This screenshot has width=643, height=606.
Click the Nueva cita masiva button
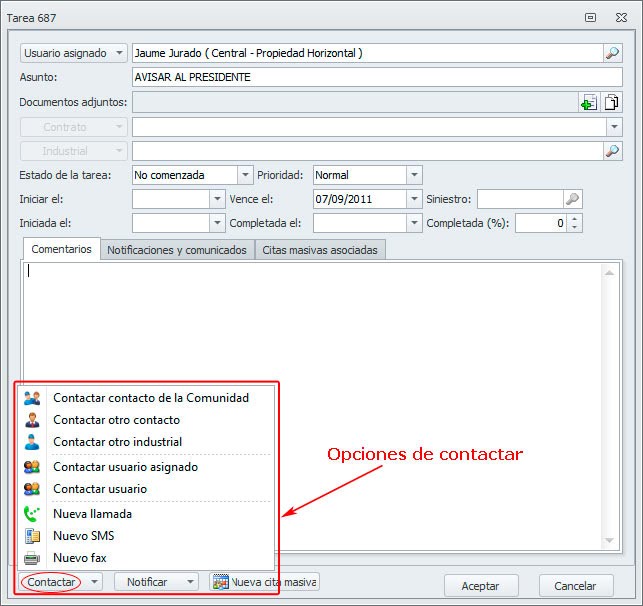click(264, 582)
